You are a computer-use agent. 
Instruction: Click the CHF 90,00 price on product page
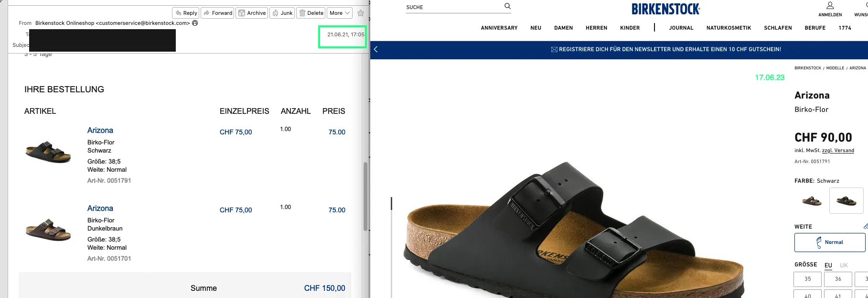[x=823, y=137]
